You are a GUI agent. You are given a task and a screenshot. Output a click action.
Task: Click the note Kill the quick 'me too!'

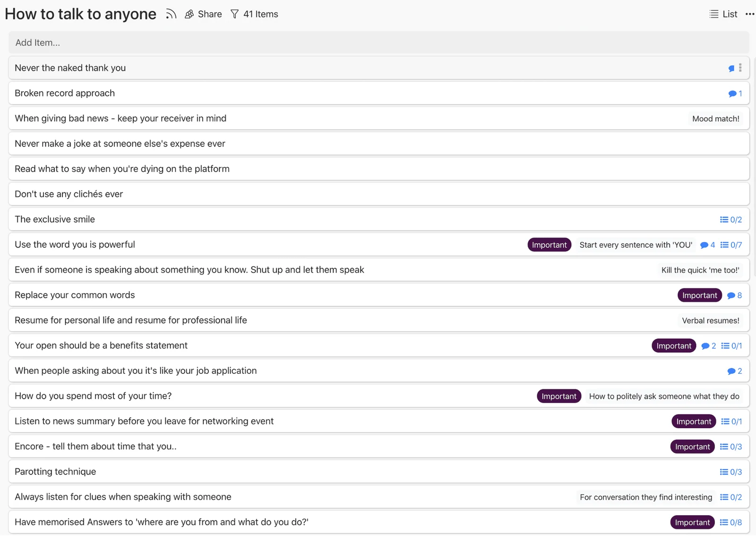click(700, 270)
